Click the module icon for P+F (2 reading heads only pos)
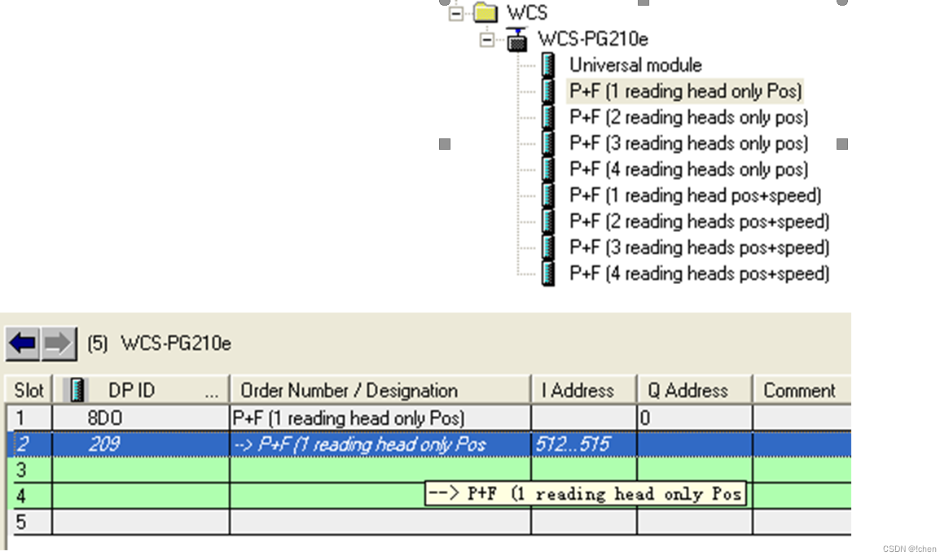 coord(547,117)
